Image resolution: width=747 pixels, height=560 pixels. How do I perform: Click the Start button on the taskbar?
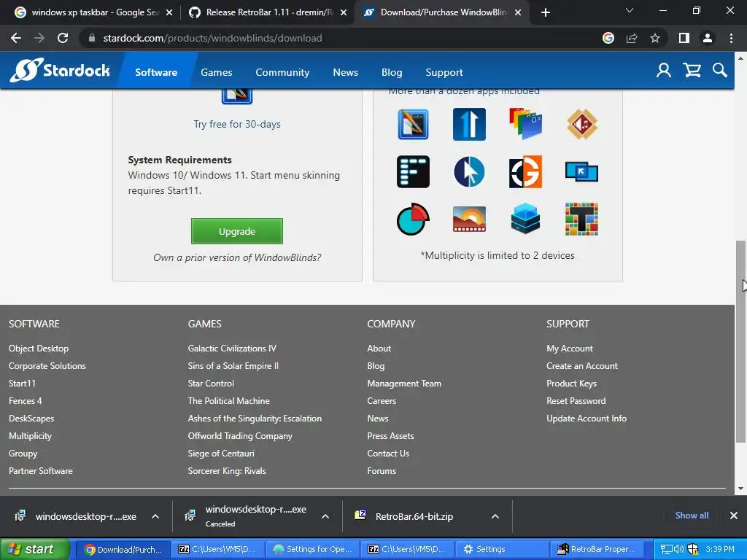click(x=34, y=549)
